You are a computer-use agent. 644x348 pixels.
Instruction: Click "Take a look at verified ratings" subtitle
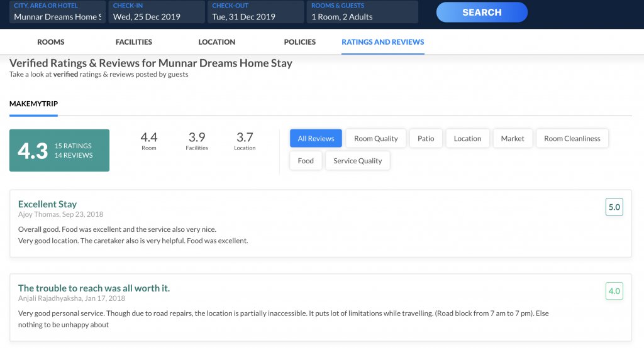click(99, 74)
